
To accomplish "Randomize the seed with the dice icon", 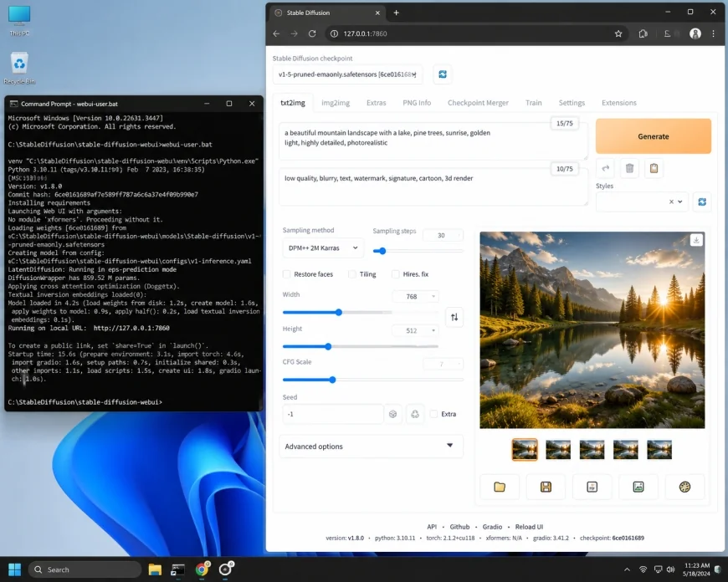I will tap(392, 414).
